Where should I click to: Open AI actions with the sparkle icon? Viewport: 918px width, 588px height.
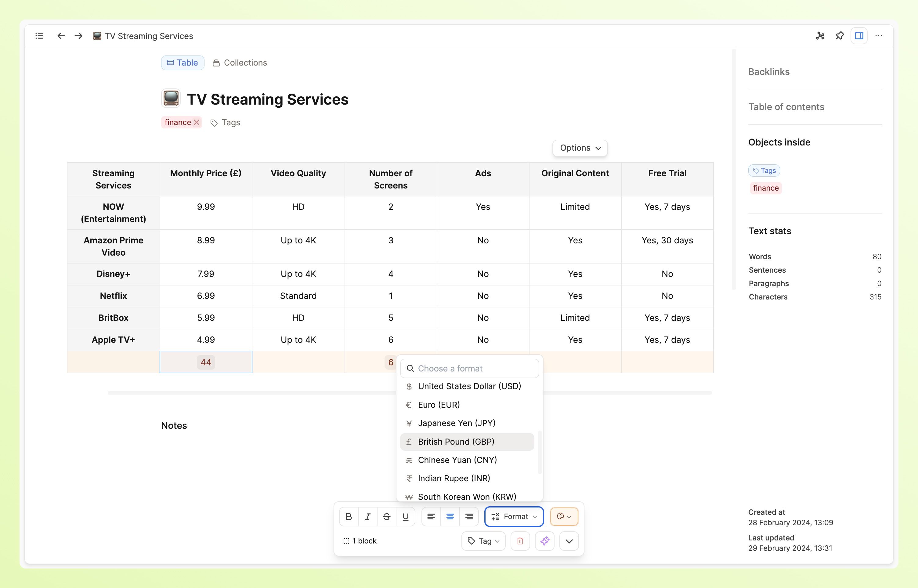(544, 541)
